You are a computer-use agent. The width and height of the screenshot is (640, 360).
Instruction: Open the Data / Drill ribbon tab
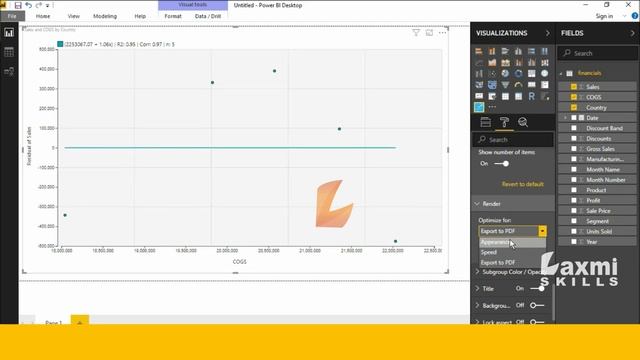208,16
